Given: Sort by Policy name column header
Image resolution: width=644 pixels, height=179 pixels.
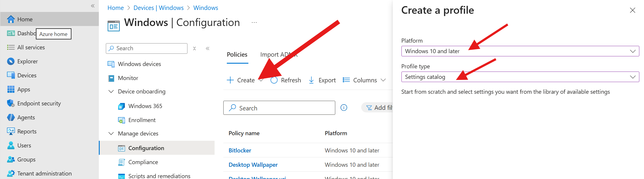Looking at the screenshot, I should [244, 133].
